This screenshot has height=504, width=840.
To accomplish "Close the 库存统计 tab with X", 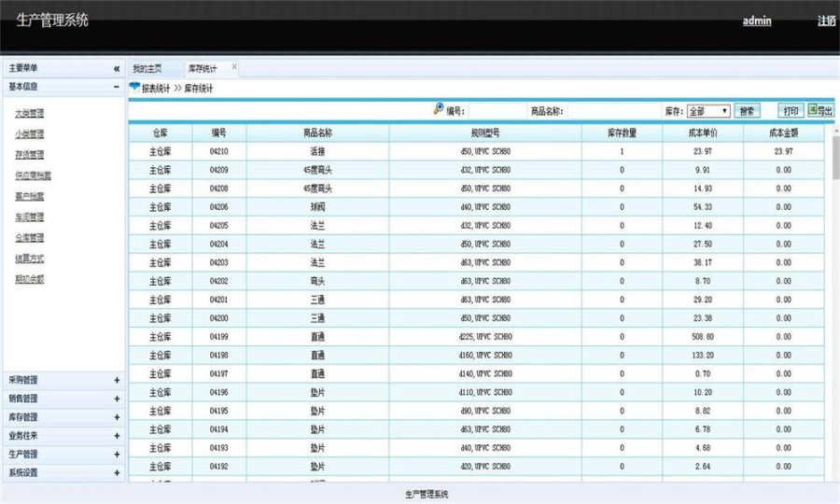I will coord(234,67).
